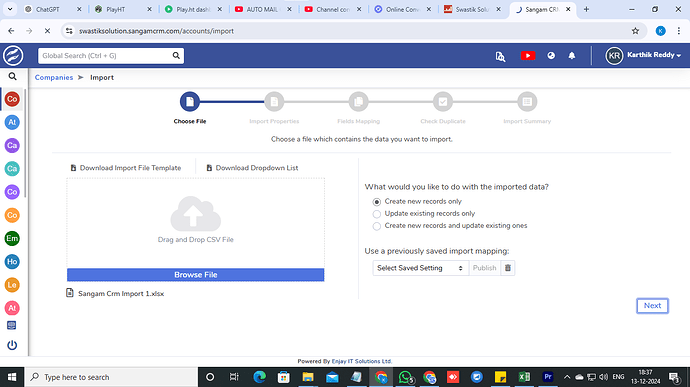Click the notifications bell icon
This screenshot has width=690, height=387.
[x=572, y=56]
